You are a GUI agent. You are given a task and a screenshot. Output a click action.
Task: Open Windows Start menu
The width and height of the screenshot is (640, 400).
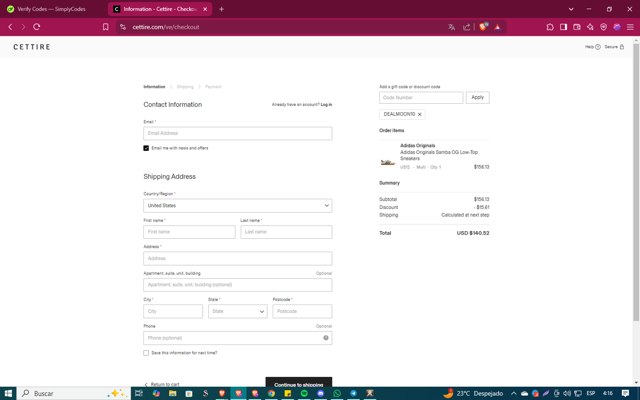tap(10, 393)
